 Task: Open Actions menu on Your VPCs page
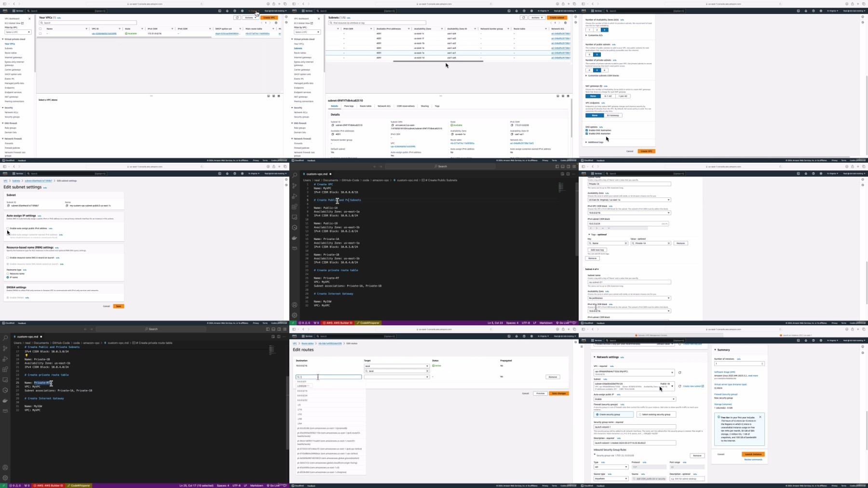point(250,18)
